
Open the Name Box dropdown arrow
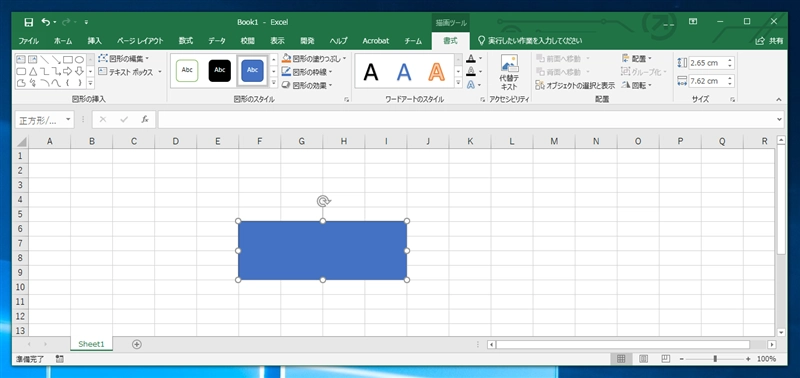point(68,120)
